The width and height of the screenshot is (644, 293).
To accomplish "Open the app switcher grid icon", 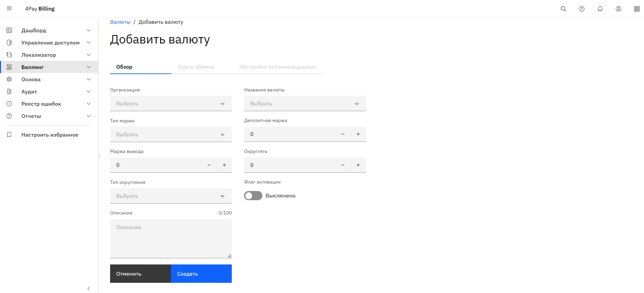I will pyautogui.click(x=637, y=9).
